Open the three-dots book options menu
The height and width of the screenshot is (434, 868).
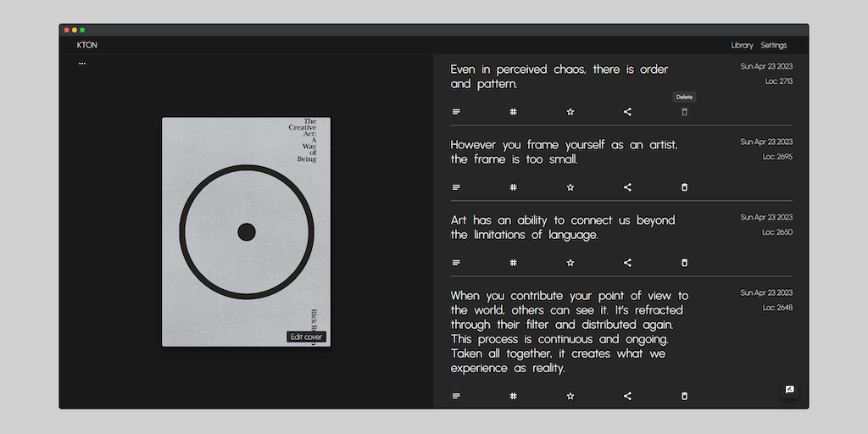click(x=82, y=64)
